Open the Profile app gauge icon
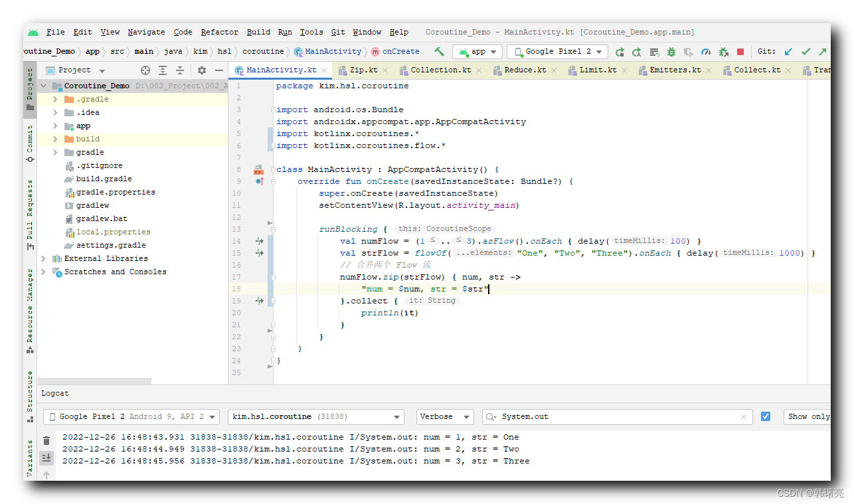 coord(706,52)
